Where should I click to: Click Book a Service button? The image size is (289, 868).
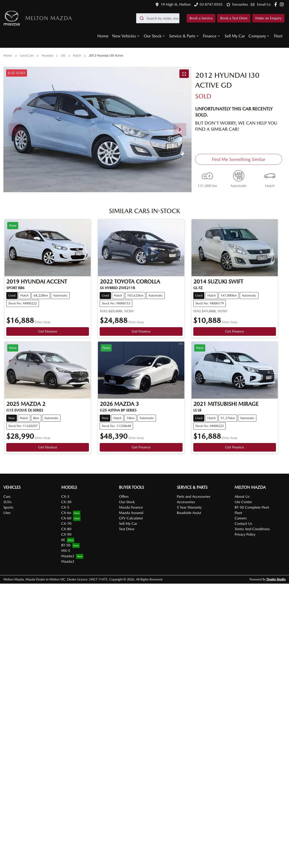coord(201,18)
